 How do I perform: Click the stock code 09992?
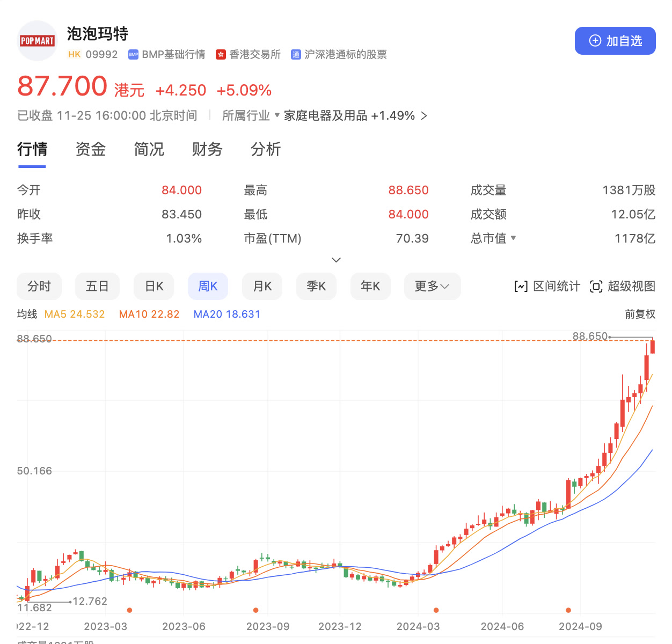point(101,55)
